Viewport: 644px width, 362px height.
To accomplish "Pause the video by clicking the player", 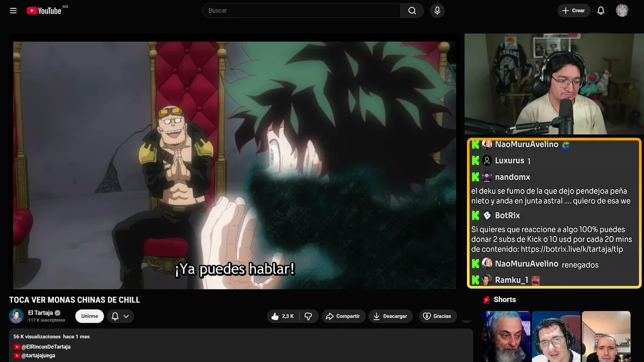I will [234, 165].
